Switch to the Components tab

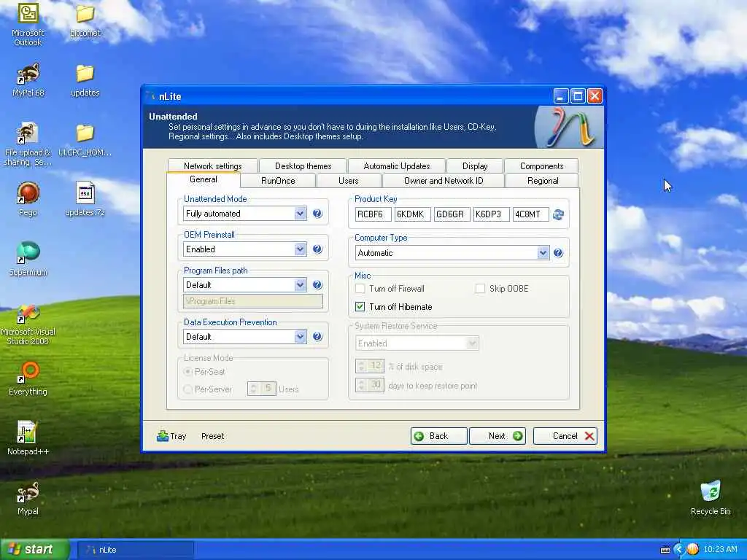541,166
